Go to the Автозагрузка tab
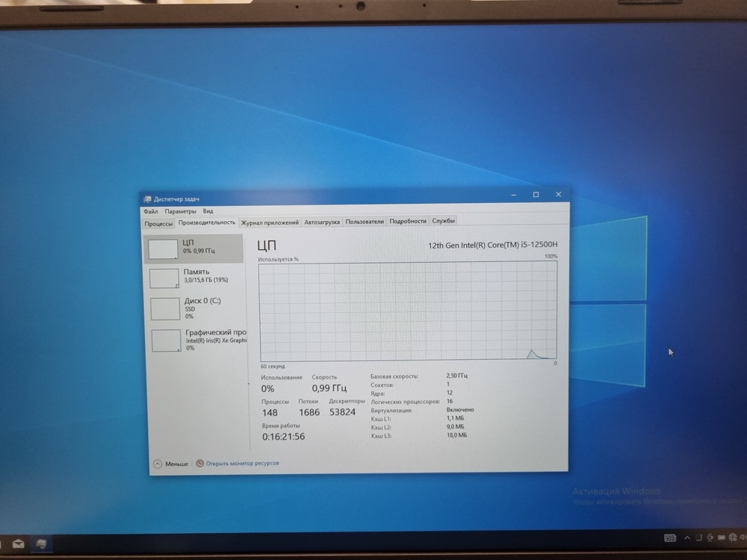Image resolution: width=747 pixels, height=560 pixels. (322, 222)
